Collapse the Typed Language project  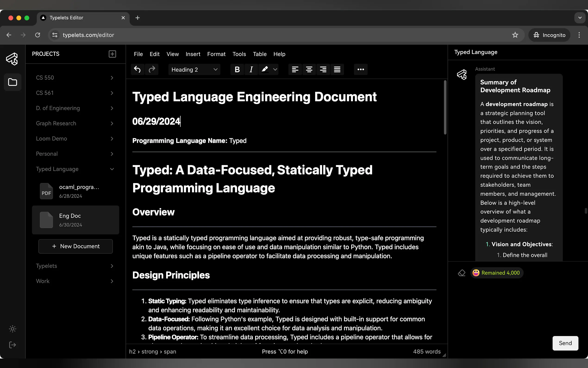click(x=112, y=169)
